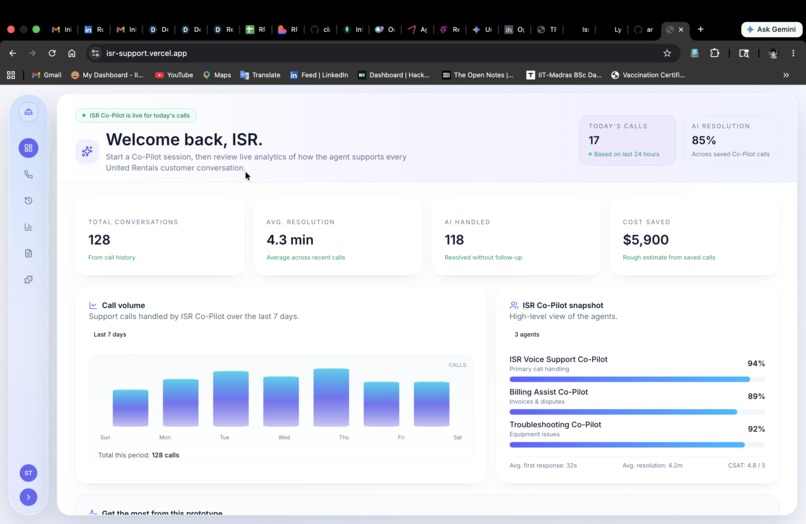Click the ISR Co-Pilot is live status badge
This screenshot has width=806, height=524.
point(136,115)
